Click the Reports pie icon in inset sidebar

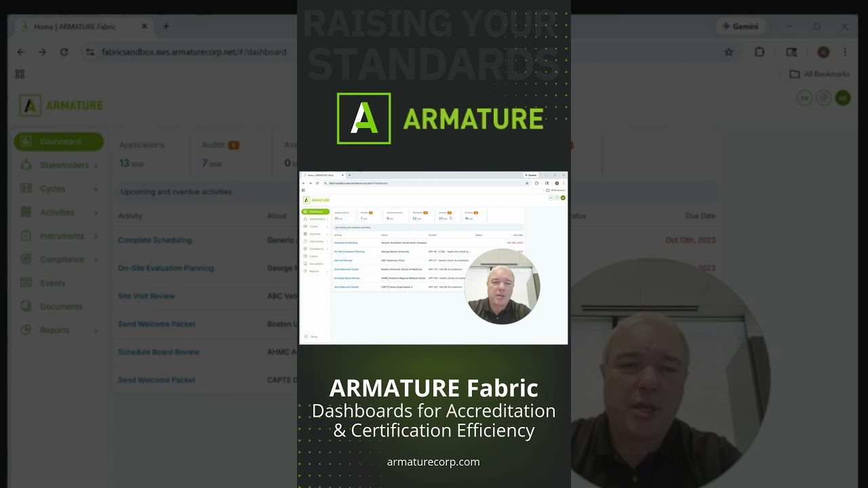(305, 271)
